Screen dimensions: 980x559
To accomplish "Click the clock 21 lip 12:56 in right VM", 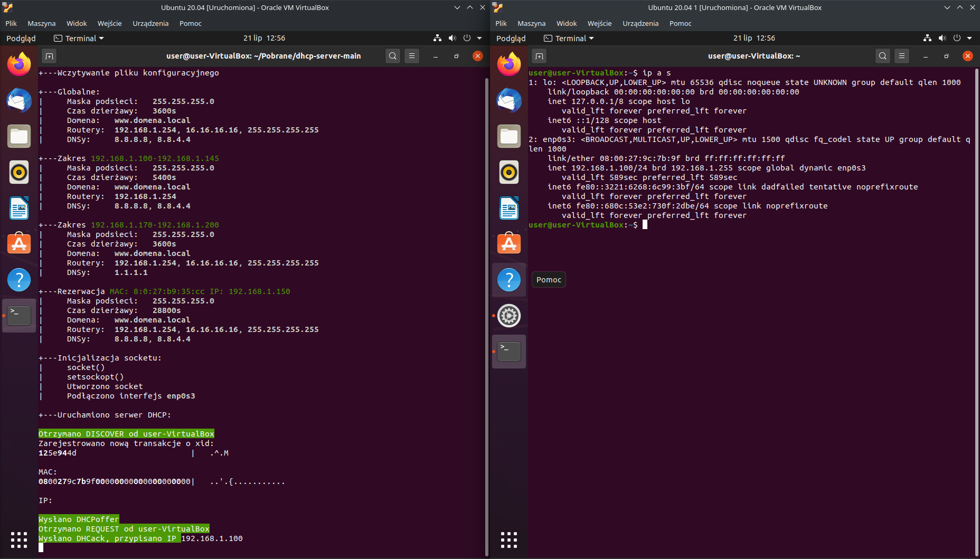I will [754, 38].
